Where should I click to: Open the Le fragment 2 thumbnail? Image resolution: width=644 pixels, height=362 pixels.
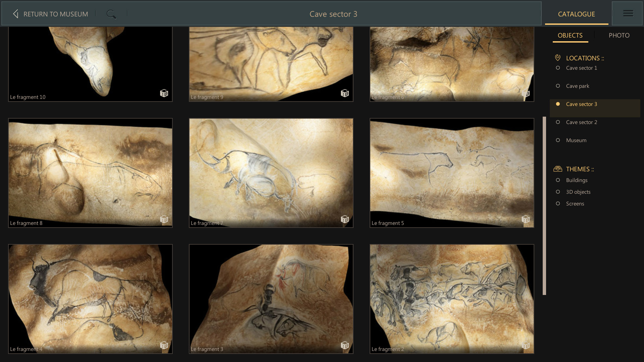click(x=452, y=299)
